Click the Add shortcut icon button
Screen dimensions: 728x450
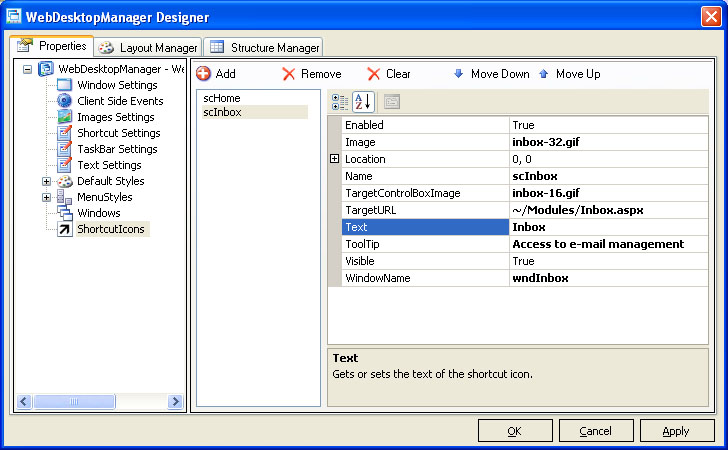(x=216, y=74)
